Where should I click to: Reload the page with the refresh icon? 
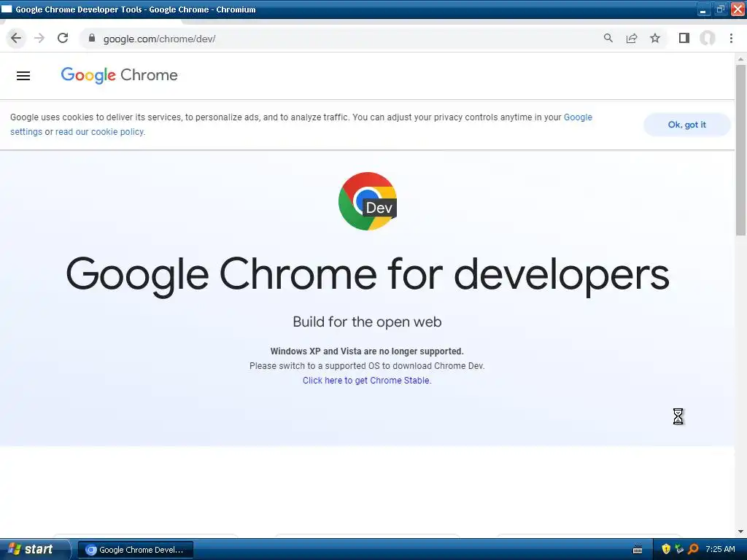click(63, 38)
